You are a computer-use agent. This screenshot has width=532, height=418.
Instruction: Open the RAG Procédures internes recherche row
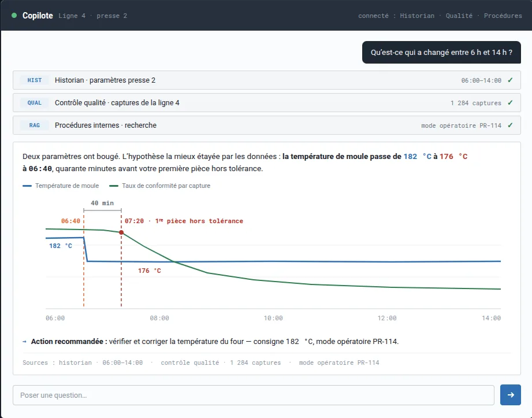pos(267,125)
